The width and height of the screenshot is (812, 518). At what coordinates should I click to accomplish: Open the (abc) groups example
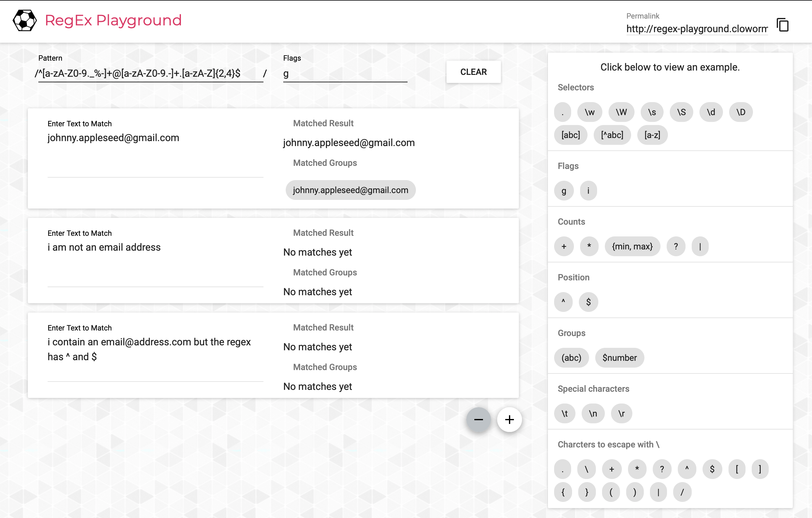[571, 357]
